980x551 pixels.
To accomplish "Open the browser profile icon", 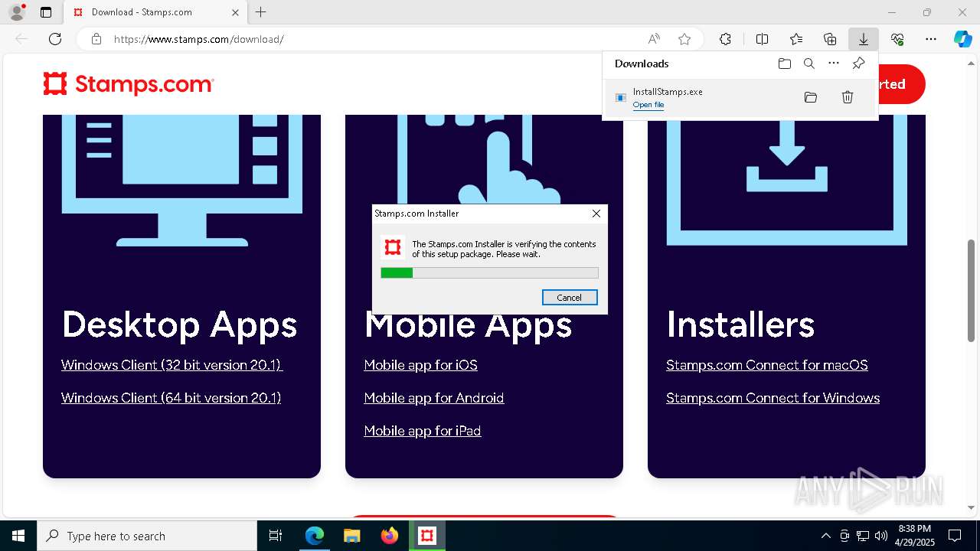I will (x=17, y=12).
